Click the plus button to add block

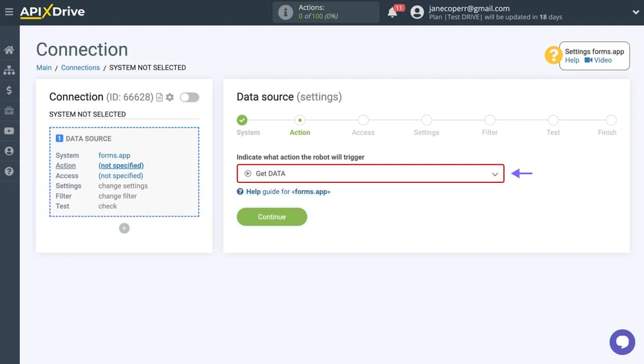[x=124, y=228]
